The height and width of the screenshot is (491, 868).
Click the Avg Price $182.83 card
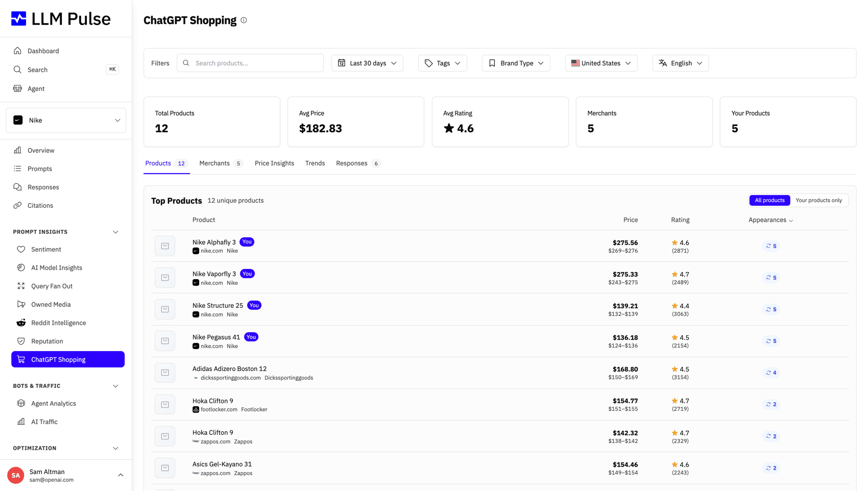pos(356,121)
